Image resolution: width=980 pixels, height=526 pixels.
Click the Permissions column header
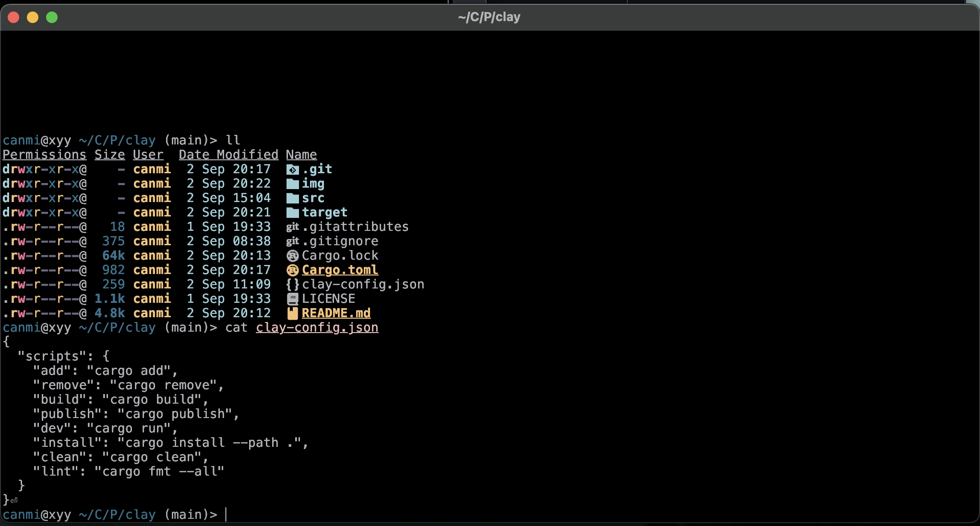44,155
